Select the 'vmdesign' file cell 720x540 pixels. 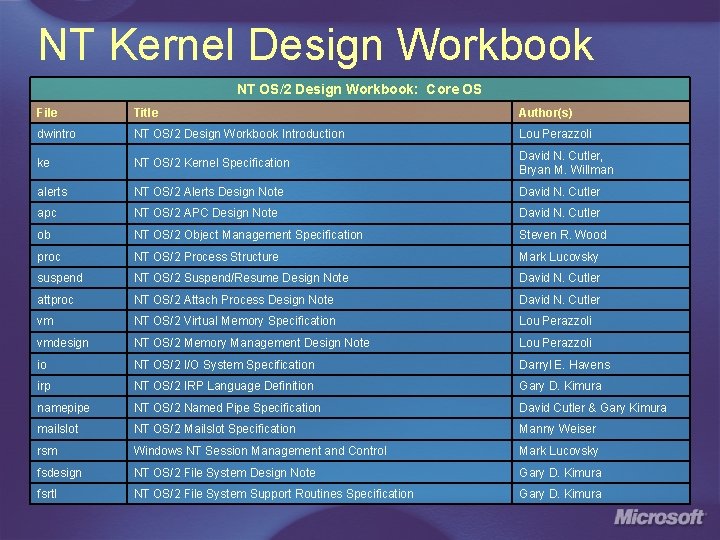pyautogui.click(x=79, y=343)
